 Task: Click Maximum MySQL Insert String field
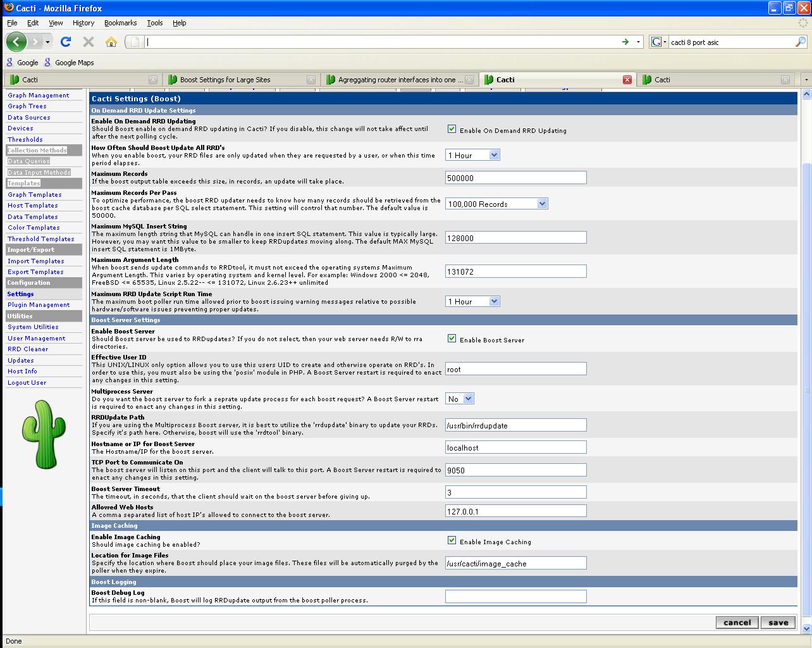(x=516, y=237)
